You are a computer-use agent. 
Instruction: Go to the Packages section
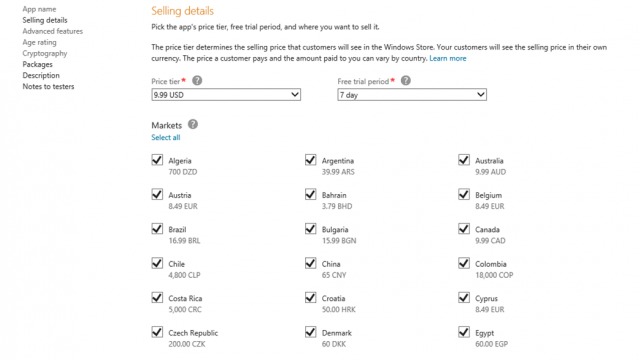click(x=38, y=64)
